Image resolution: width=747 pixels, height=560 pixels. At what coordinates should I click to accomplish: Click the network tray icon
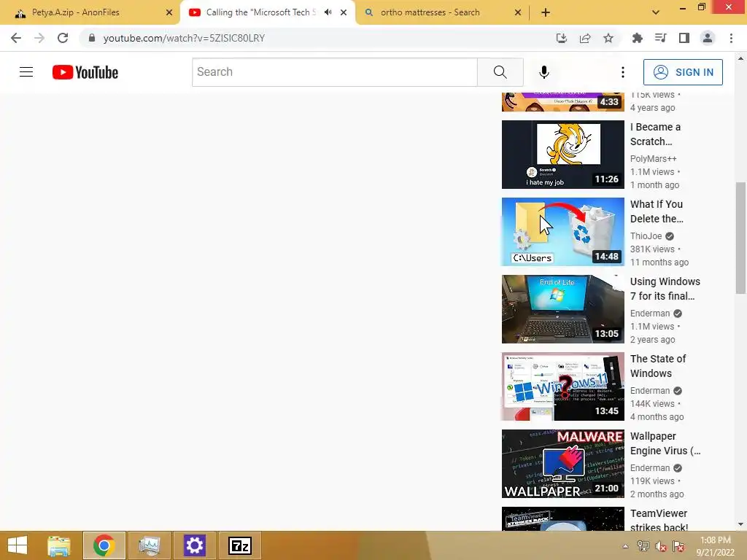(x=643, y=546)
